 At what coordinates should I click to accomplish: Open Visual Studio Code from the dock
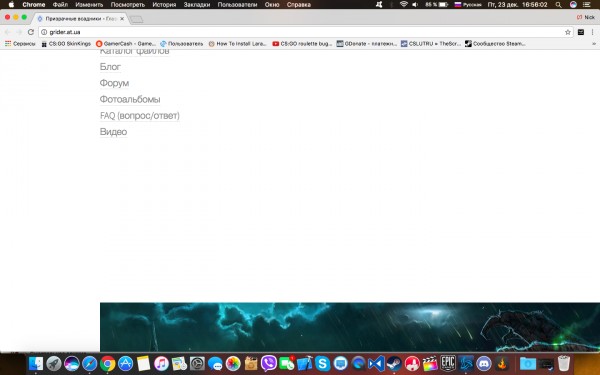[376, 363]
